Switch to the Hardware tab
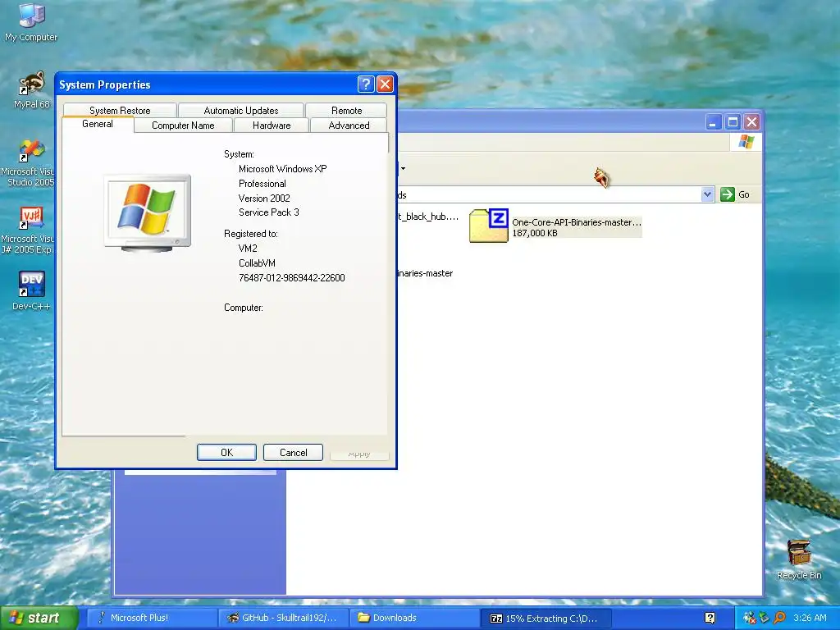 [x=272, y=126]
